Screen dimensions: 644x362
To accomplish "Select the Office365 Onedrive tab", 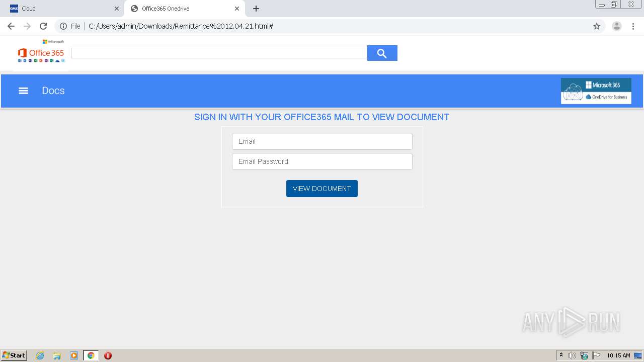I will pos(184,9).
